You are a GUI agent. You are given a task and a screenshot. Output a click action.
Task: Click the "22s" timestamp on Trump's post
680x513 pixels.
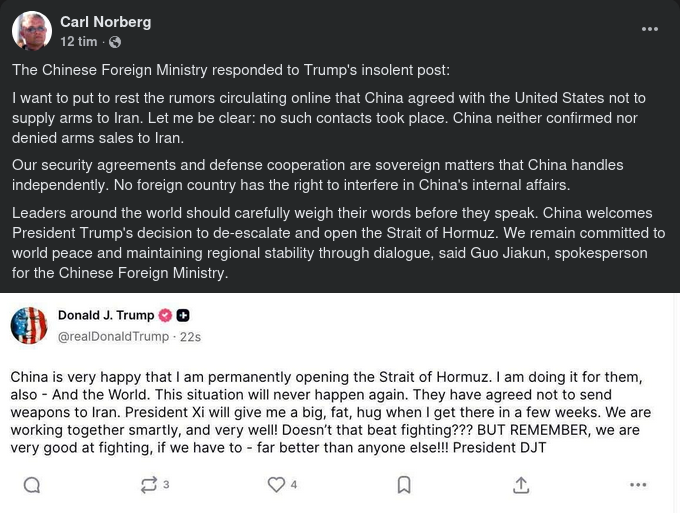[x=190, y=337]
